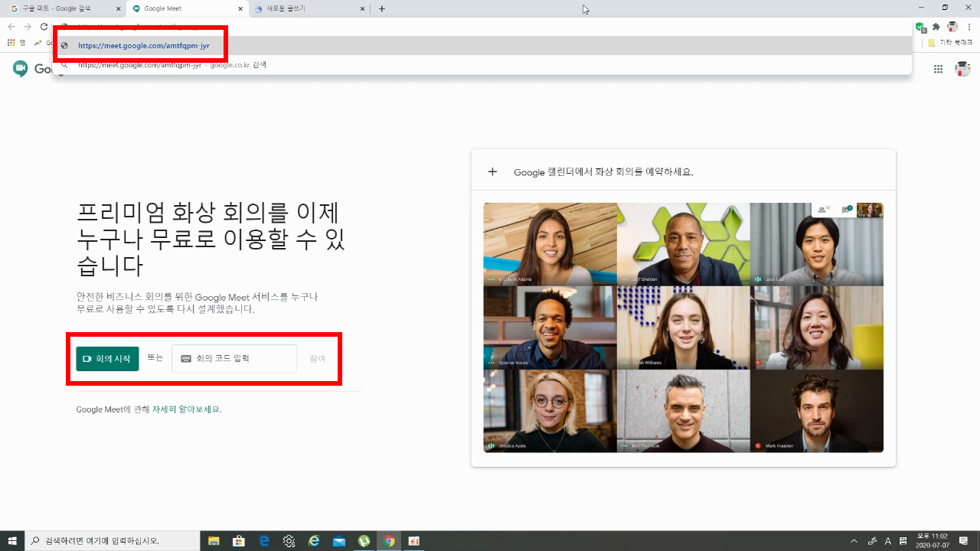The height and width of the screenshot is (551, 980).
Task: Click the 참여 join button
Action: click(x=318, y=358)
